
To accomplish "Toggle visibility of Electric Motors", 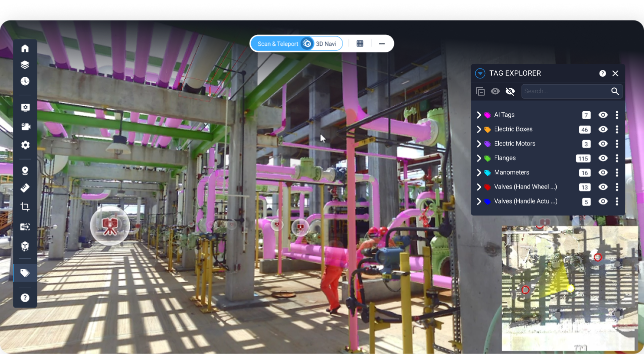I will (603, 144).
